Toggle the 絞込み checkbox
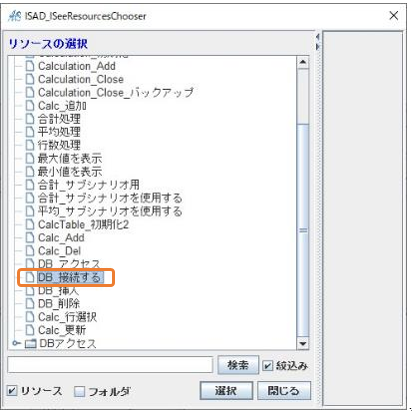The height and width of the screenshot is (415, 415). [267, 366]
